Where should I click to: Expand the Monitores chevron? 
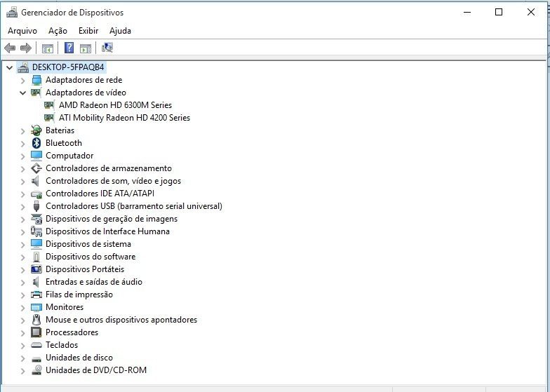click(x=23, y=307)
